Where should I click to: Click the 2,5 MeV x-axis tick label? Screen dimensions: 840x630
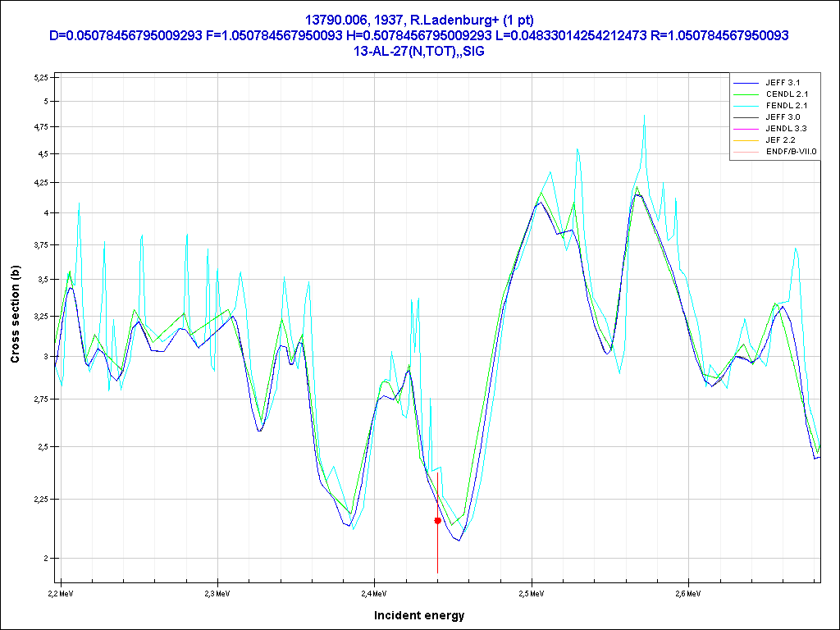point(532,592)
